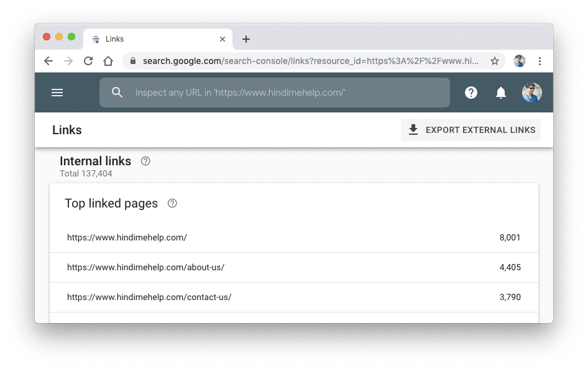Screen dimensions: 588x369
Task: Click the browser address bar URL
Action: click(311, 61)
